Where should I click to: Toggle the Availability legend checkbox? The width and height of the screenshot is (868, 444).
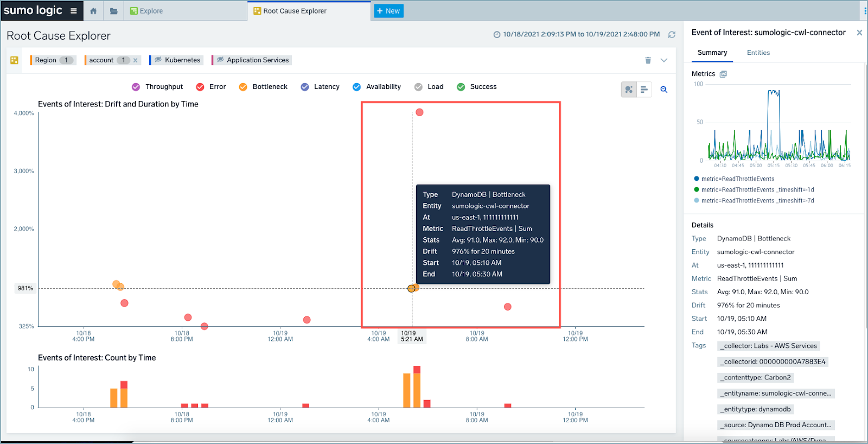point(356,87)
